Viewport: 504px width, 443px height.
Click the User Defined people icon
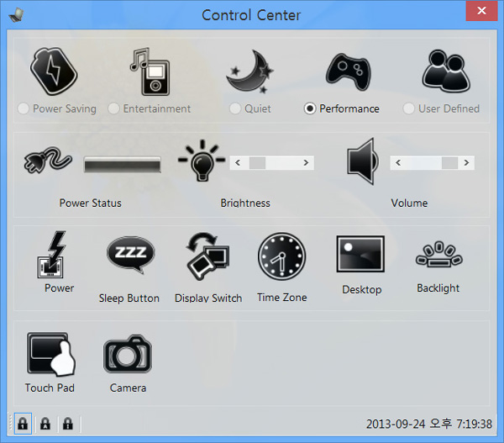click(446, 71)
